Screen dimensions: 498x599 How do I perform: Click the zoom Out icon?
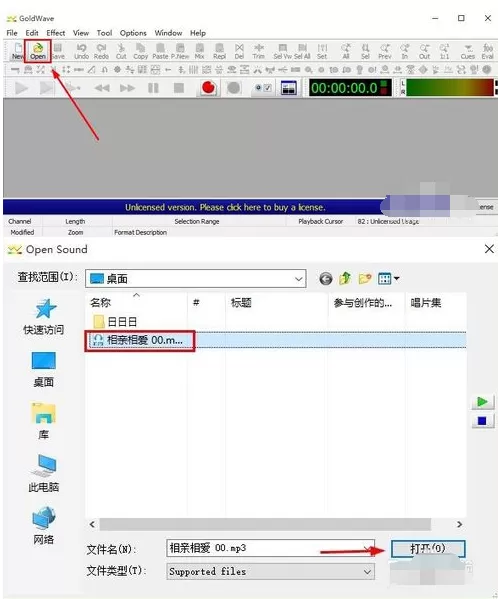(x=424, y=51)
